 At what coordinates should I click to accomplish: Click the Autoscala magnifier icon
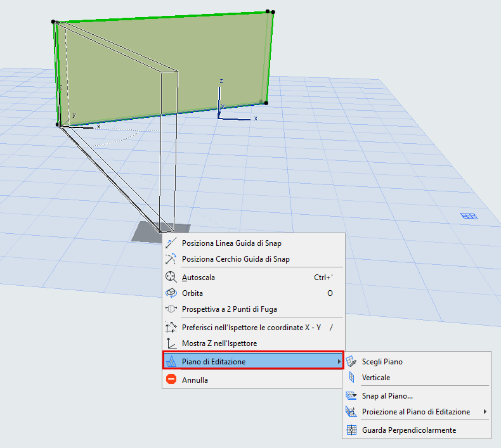[171, 277]
